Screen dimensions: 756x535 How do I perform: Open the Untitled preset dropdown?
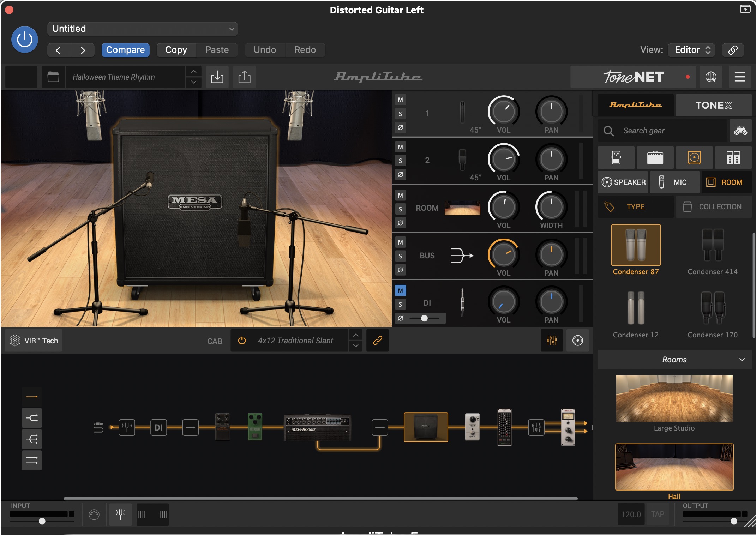[142, 29]
